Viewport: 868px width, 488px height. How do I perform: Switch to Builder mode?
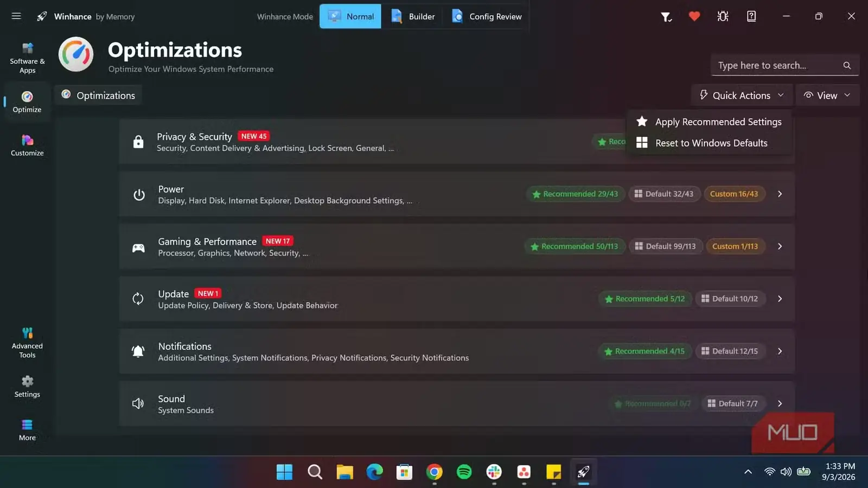(x=413, y=16)
